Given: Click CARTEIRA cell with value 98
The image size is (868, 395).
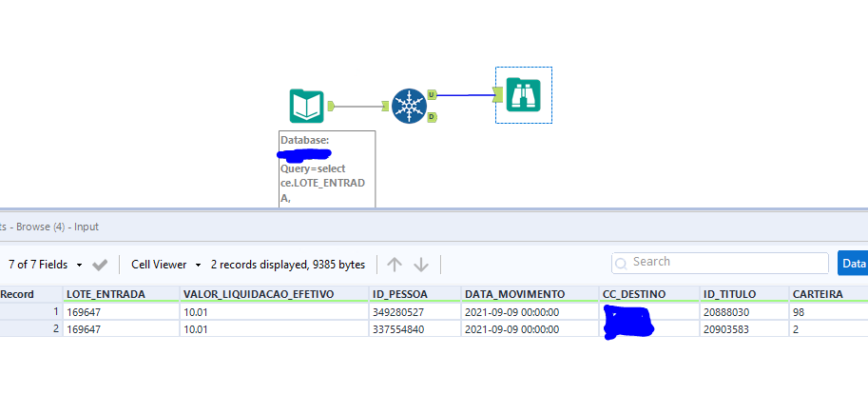Looking at the screenshot, I should pos(828,312).
